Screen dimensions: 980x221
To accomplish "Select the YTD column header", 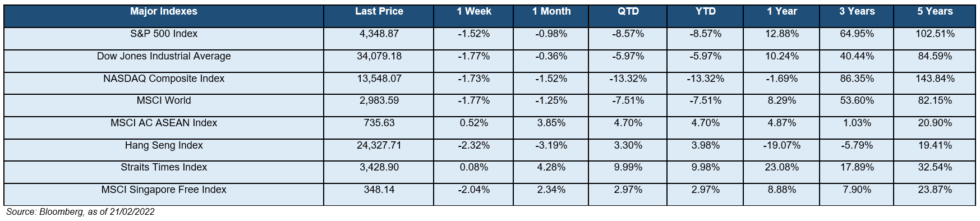I will click(705, 12).
